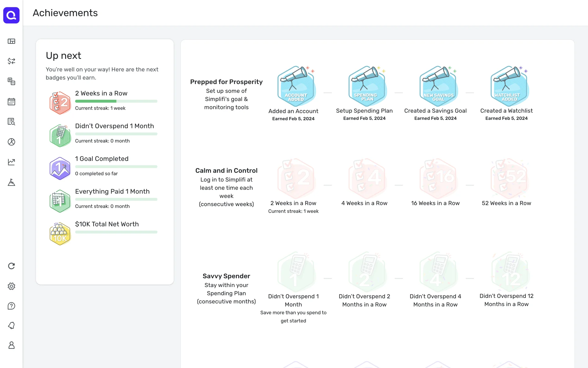Click the Simplifi logo icon

pyautogui.click(x=11, y=15)
